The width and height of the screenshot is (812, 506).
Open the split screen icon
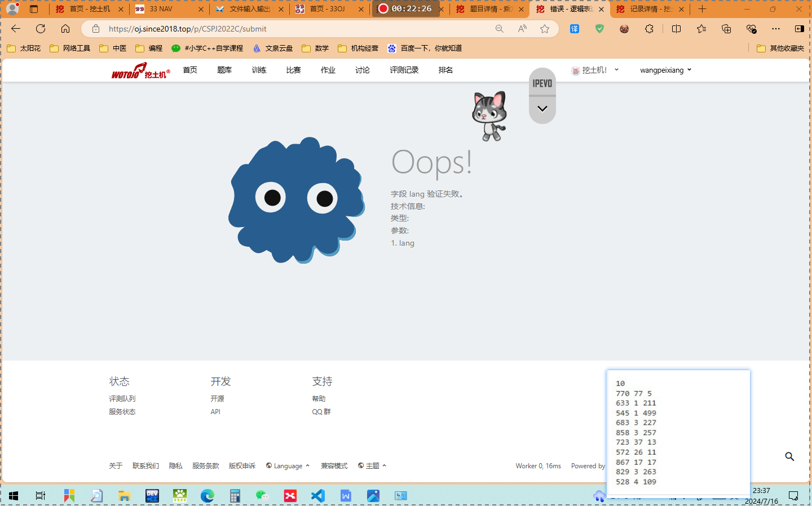(x=676, y=29)
